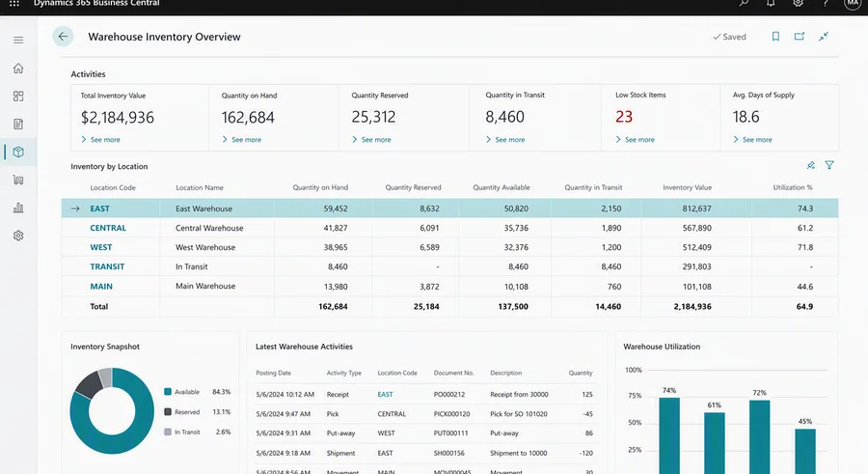Click the 45% utilization bar
The width and height of the screenshot is (868, 474).
coord(805,451)
